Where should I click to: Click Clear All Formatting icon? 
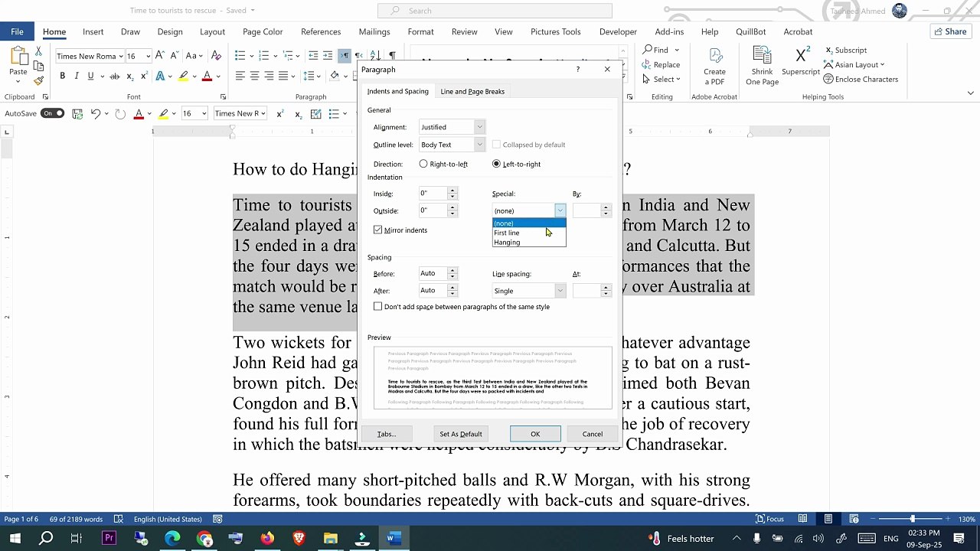coord(216,56)
